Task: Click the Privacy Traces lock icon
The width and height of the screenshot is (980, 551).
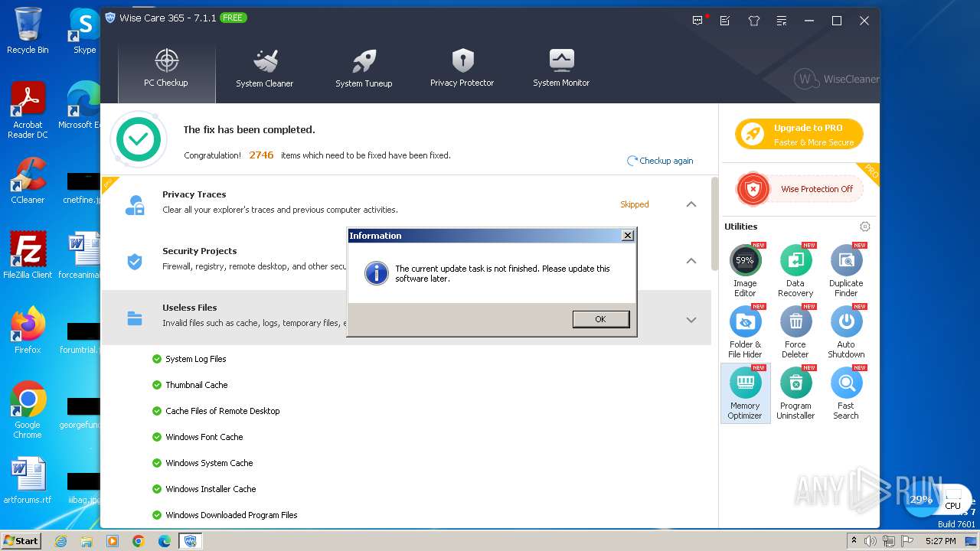Action: click(135, 205)
